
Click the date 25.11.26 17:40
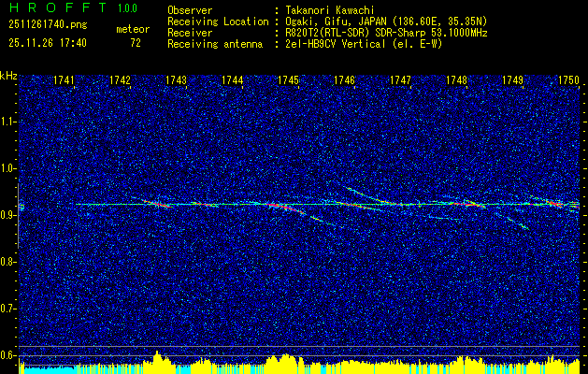(x=48, y=43)
